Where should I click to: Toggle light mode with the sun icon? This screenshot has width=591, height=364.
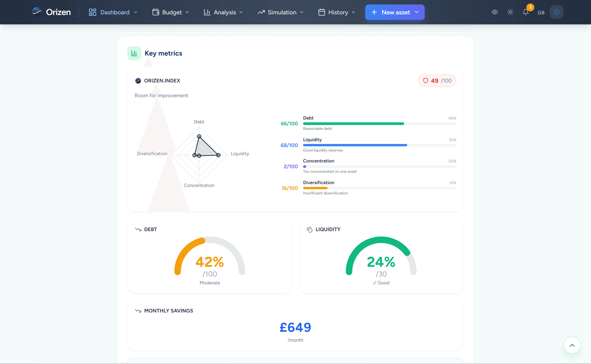tap(510, 12)
